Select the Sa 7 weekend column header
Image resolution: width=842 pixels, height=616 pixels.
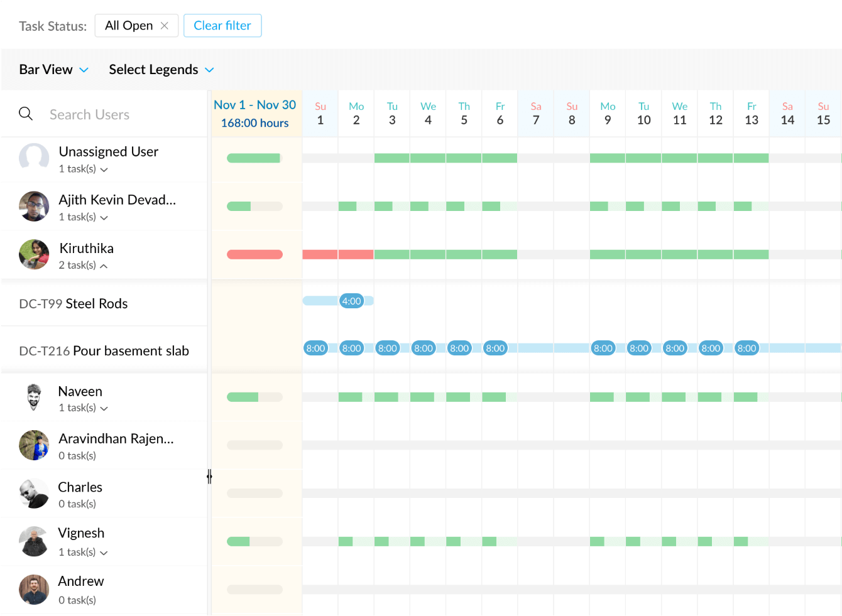pyautogui.click(x=535, y=113)
